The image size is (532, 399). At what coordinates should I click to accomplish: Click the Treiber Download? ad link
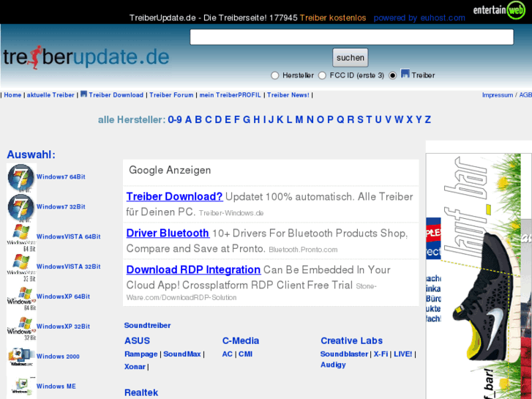pos(174,197)
